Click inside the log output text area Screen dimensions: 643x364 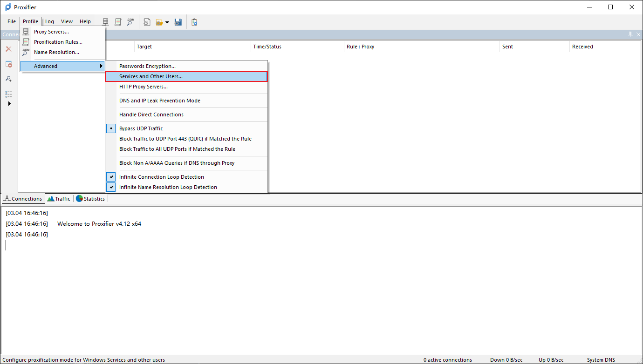click(x=321, y=289)
